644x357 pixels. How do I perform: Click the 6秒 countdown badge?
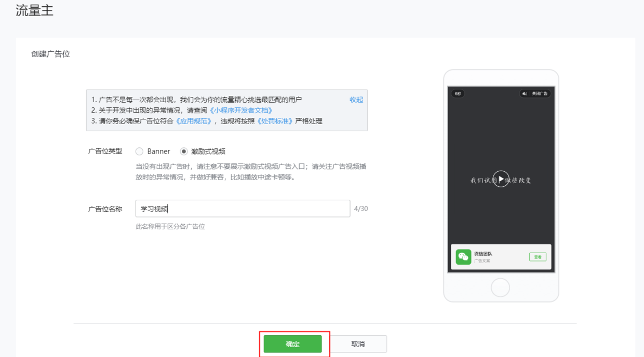[458, 93]
